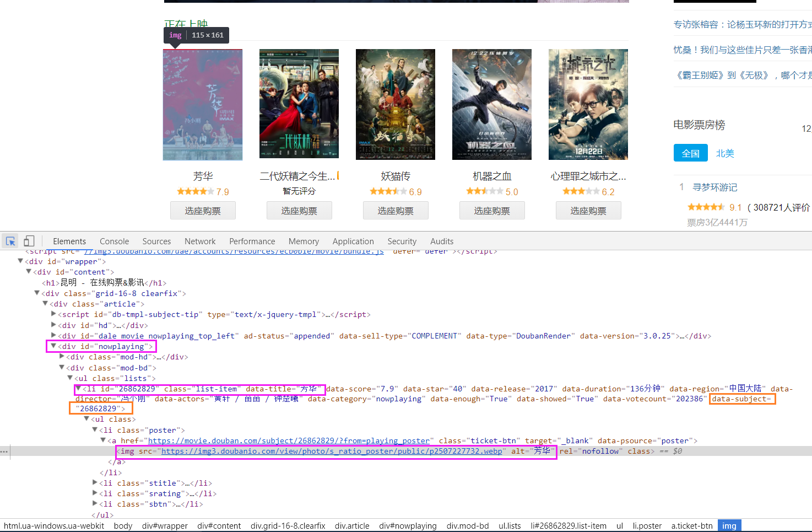This screenshot has width=812, height=532.
Task: Open the Application tab
Action: (353, 241)
